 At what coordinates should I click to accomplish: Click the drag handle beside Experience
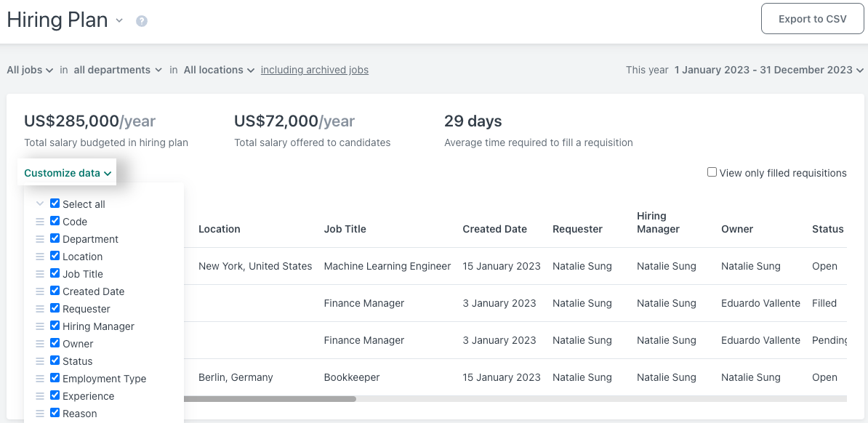(x=40, y=396)
